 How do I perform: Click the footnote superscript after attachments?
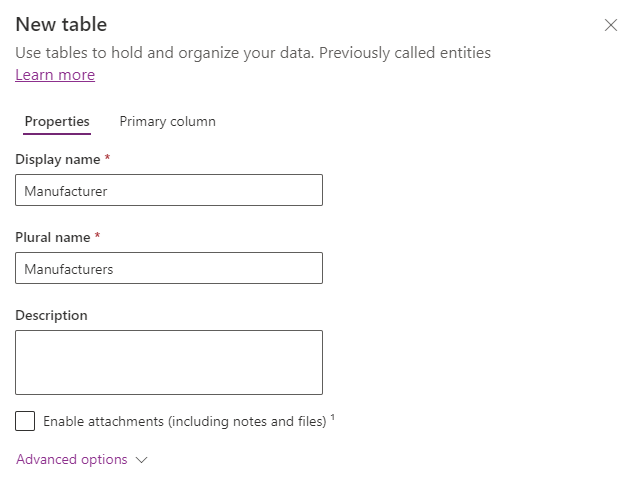pos(333,418)
